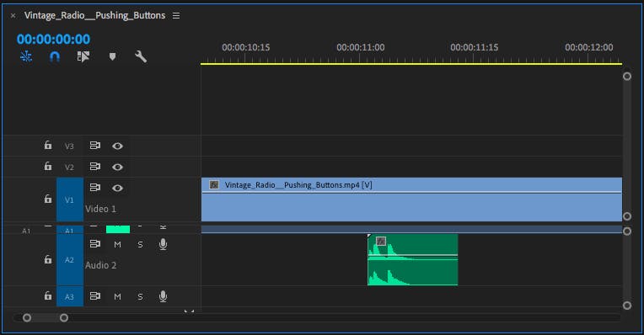
Task: Click bottom handle of audio vertical scrollbar
Action: [627, 306]
